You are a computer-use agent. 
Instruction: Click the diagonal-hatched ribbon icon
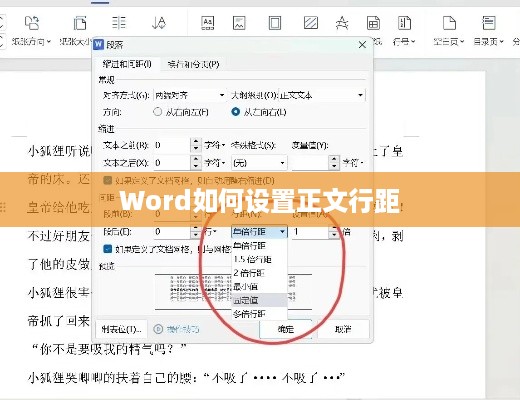(x=311, y=23)
